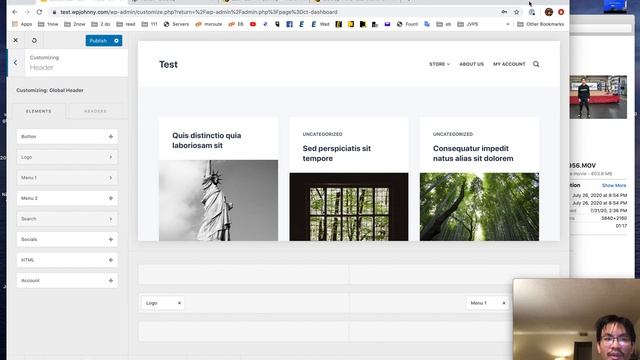Select the Button element row
This screenshot has height=360, width=640.
pyautogui.click(x=67, y=137)
